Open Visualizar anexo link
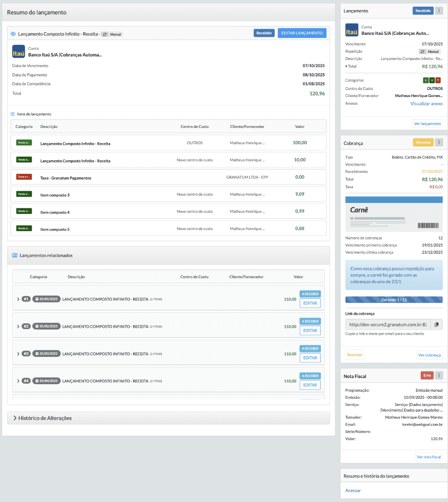 pos(426,104)
